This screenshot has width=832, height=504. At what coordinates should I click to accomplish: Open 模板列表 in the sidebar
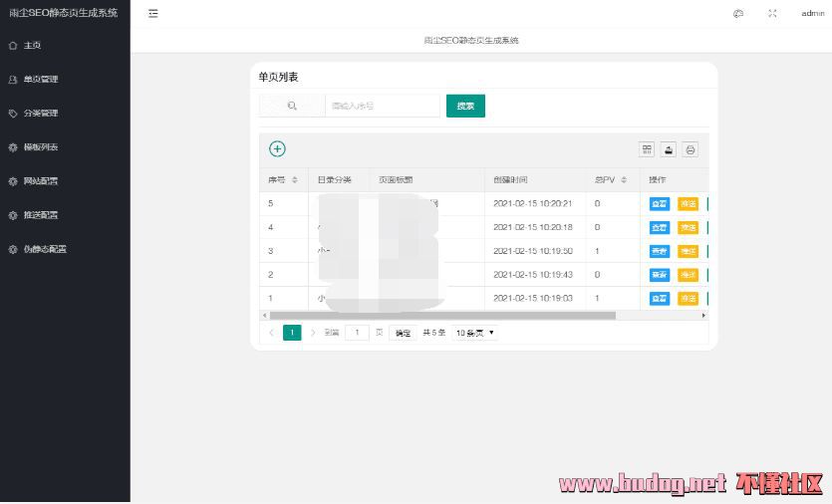41,147
